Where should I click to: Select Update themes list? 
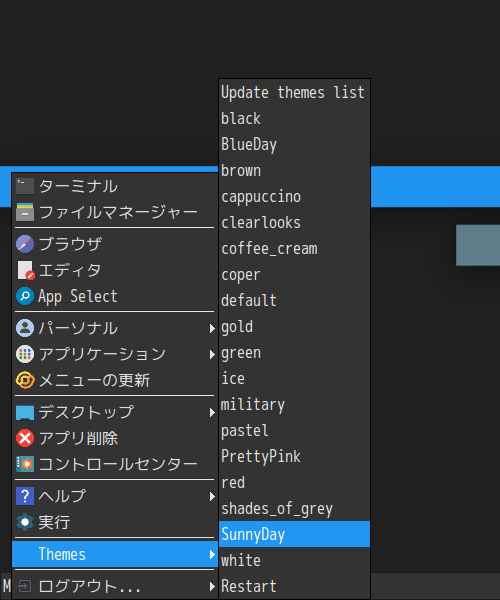(x=294, y=93)
